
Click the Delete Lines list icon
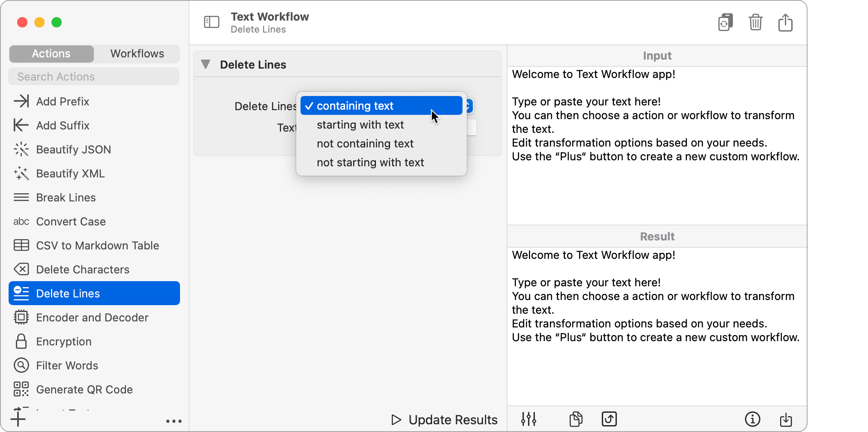(x=21, y=293)
